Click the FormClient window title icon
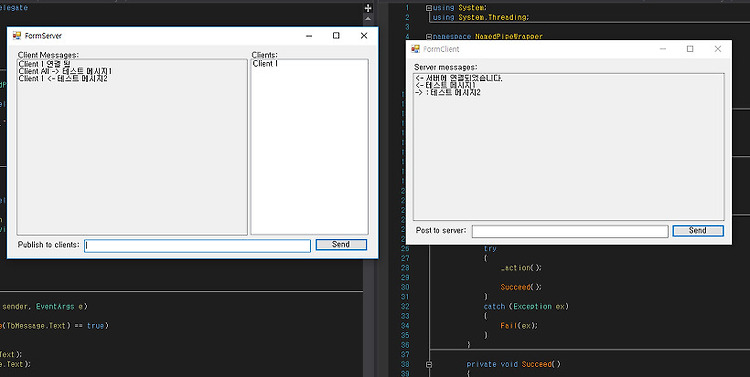Image resolution: width=750 pixels, height=377 pixels. pyautogui.click(x=415, y=49)
